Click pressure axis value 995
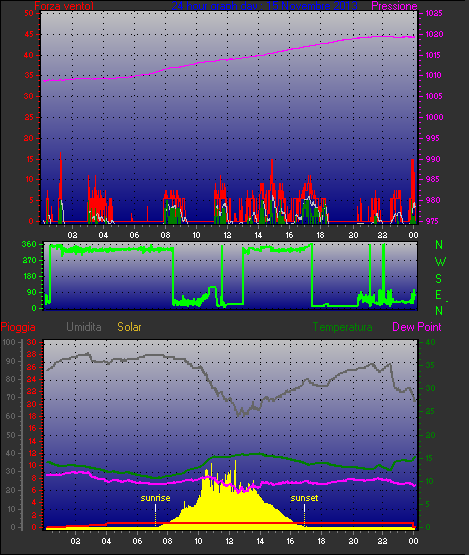 (433, 138)
